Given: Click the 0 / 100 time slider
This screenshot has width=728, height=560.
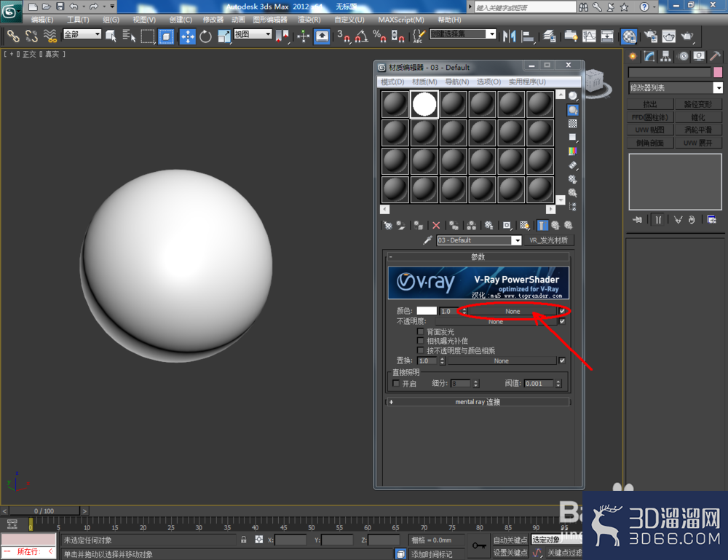Looking at the screenshot, I should (x=44, y=510).
